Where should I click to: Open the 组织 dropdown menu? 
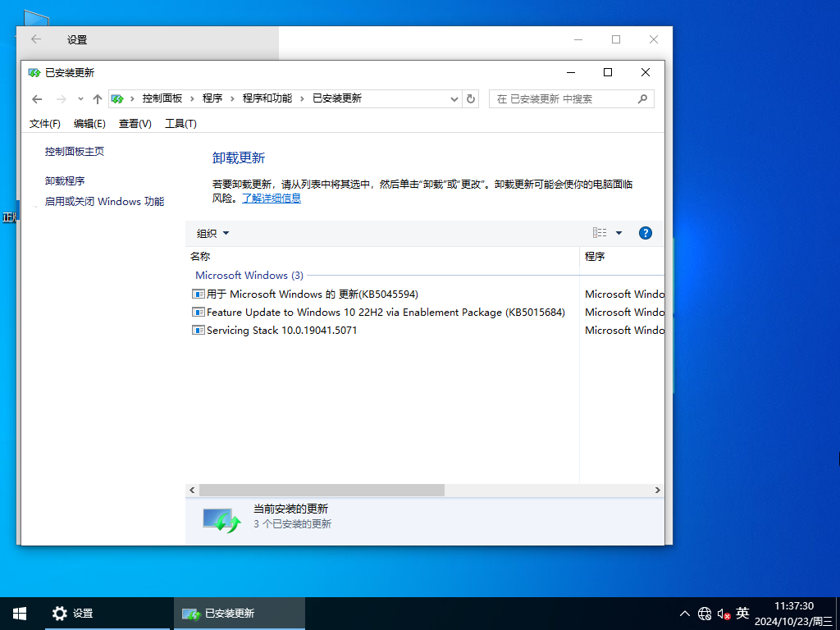[212, 232]
